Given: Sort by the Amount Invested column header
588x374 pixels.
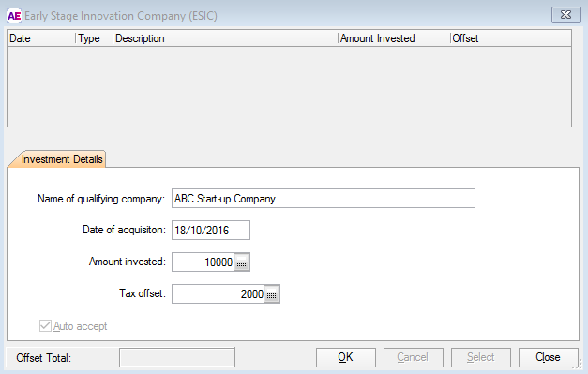Looking at the screenshot, I should point(394,38).
